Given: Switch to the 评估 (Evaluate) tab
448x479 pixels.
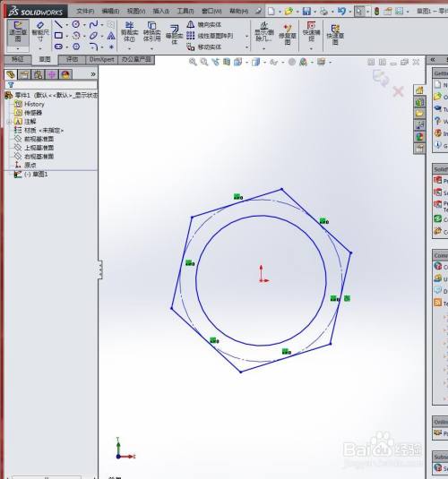Looking at the screenshot, I should [73, 59].
